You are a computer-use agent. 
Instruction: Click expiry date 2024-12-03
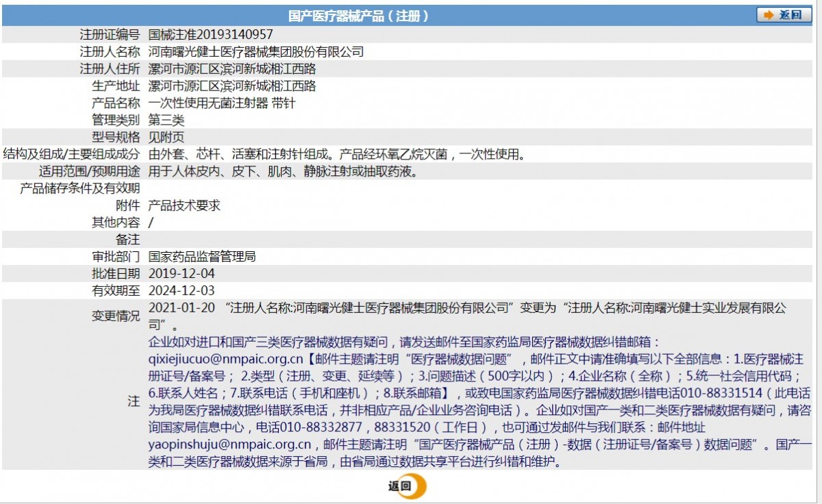[182, 291]
